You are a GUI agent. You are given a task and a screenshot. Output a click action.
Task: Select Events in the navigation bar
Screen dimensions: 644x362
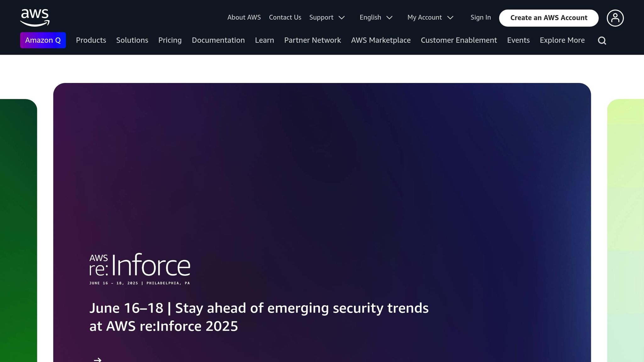coord(518,40)
